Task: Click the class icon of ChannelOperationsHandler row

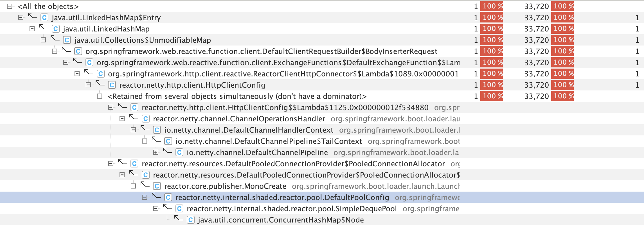Action: [x=145, y=119]
